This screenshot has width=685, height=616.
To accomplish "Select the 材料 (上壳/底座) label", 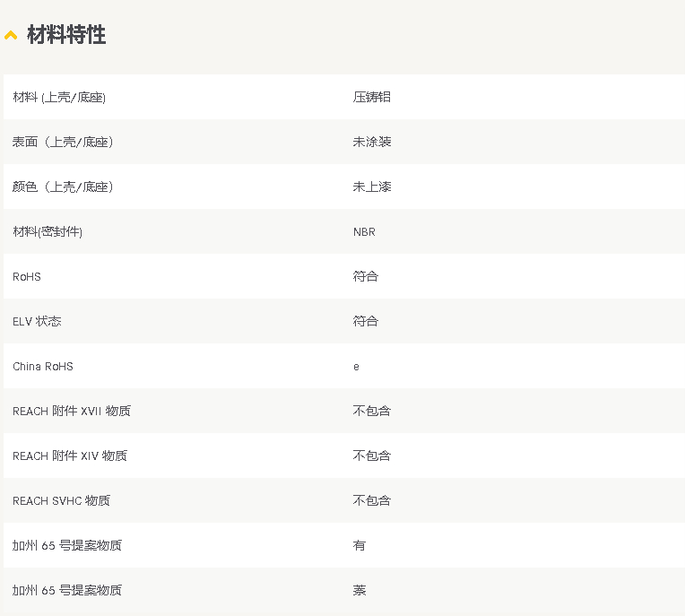I will (x=59, y=97).
